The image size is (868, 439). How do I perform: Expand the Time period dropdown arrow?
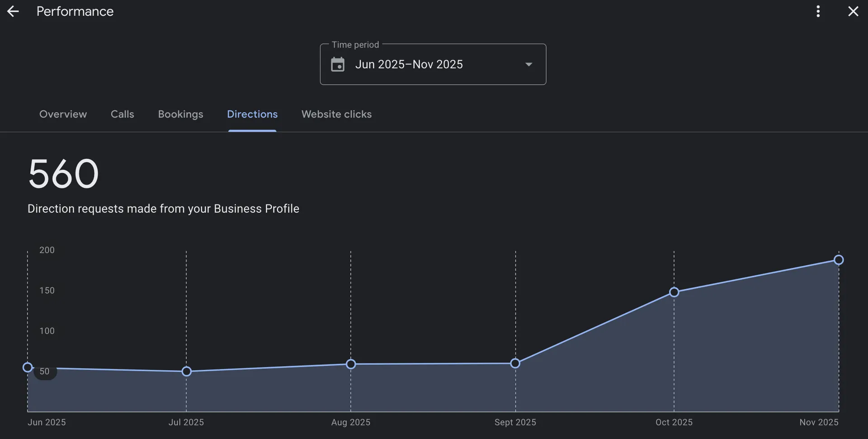pyautogui.click(x=528, y=64)
